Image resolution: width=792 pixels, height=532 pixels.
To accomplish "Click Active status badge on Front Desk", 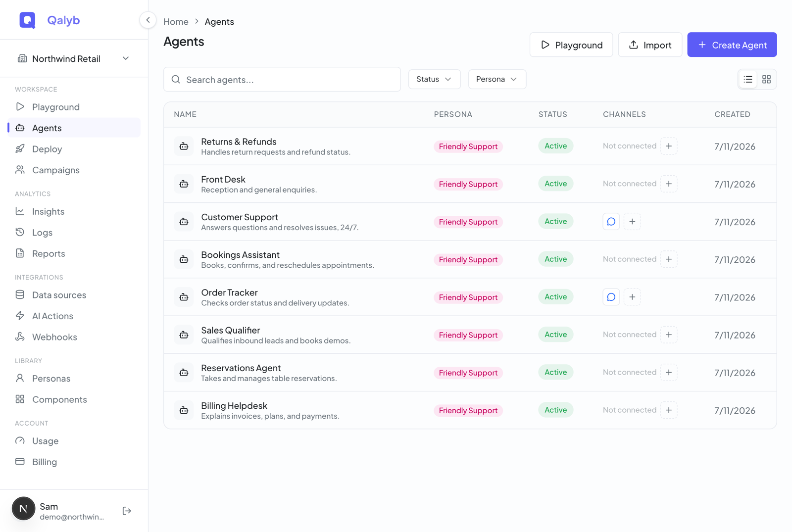I will click(556, 184).
